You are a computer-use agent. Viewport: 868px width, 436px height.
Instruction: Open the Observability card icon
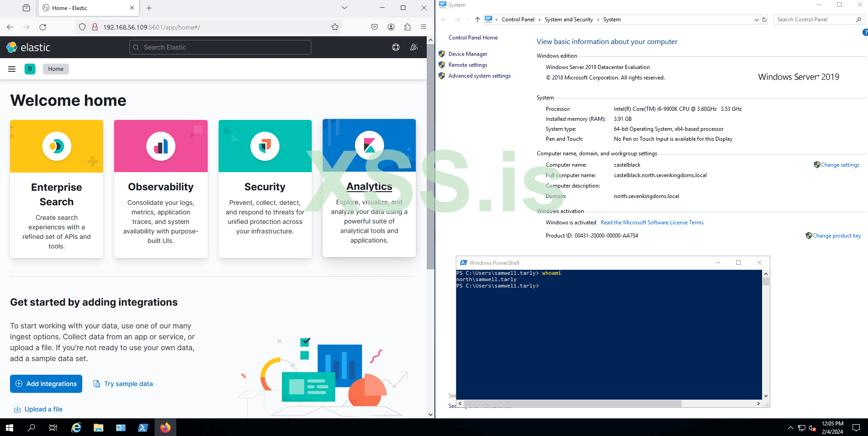[161, 146]
